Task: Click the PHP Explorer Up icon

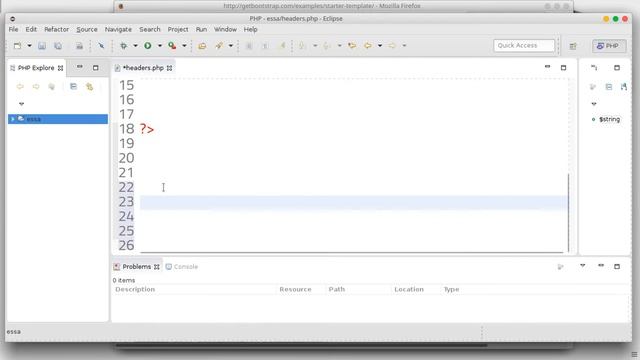Action: (51, 87)
